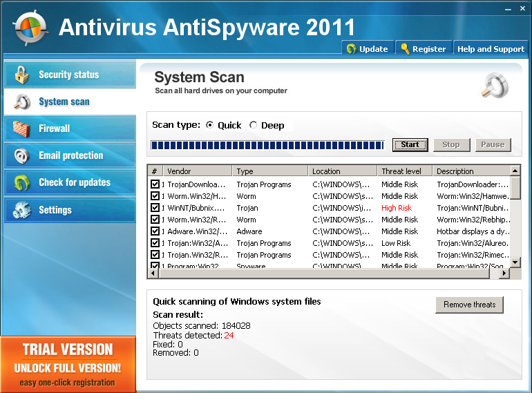Open the Email protection section
Image resolution: width=532 pixels, height=393 pixels.
tap(70, 155)
